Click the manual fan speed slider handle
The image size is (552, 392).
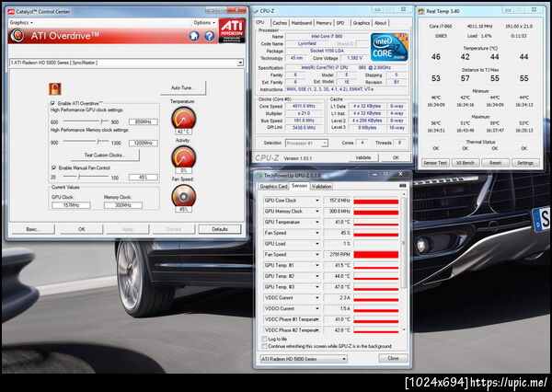coord(79,177)
